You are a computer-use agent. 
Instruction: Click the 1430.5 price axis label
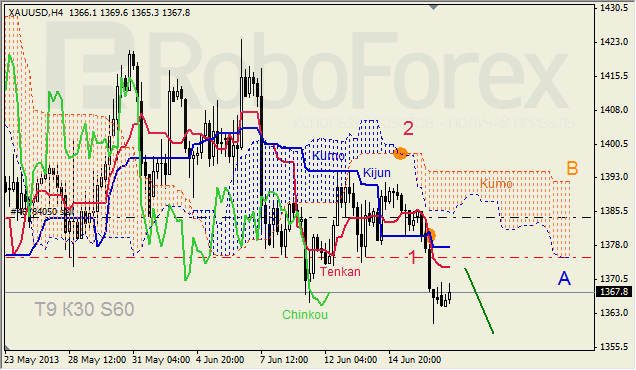[x=614, y=8]
